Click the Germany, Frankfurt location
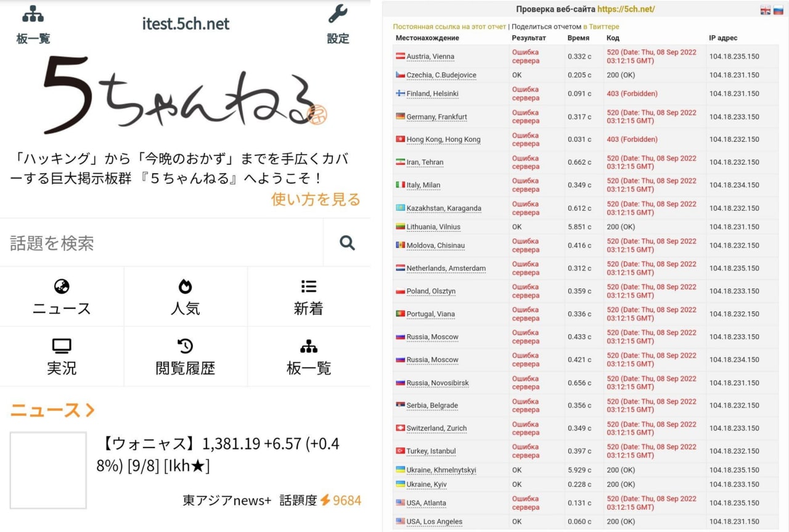The width and height of the screenshot is (789, 532). [437, 117]
